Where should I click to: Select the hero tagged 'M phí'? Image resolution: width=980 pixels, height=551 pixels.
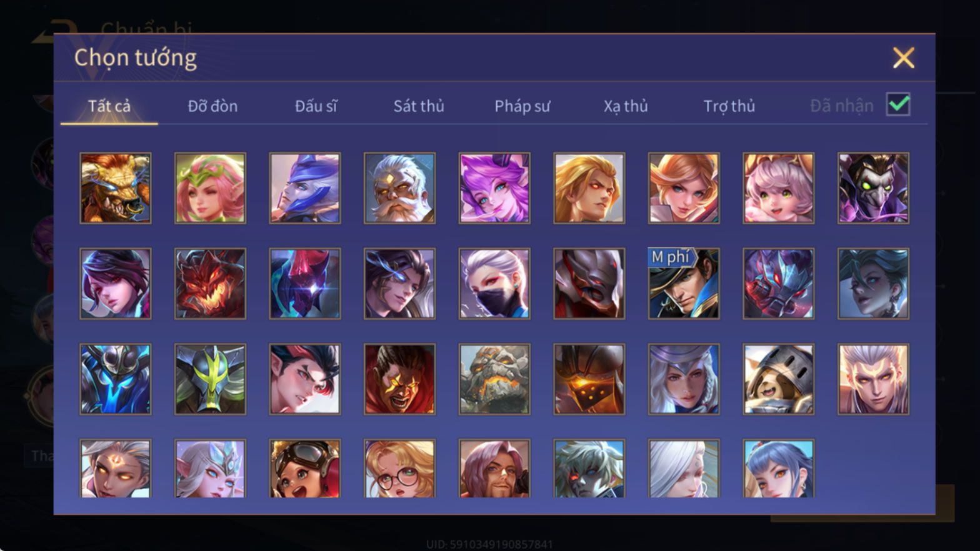click(x=684, y=284)
